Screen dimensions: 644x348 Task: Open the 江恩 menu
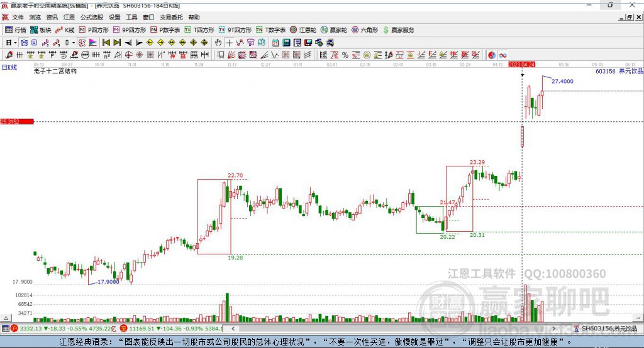(x=69, y=17)
